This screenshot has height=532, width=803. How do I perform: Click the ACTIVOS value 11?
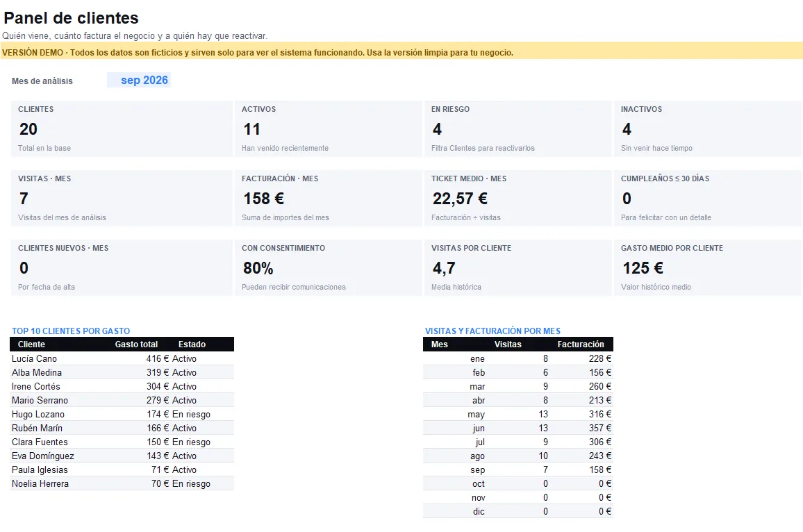(x=251, y=129)
